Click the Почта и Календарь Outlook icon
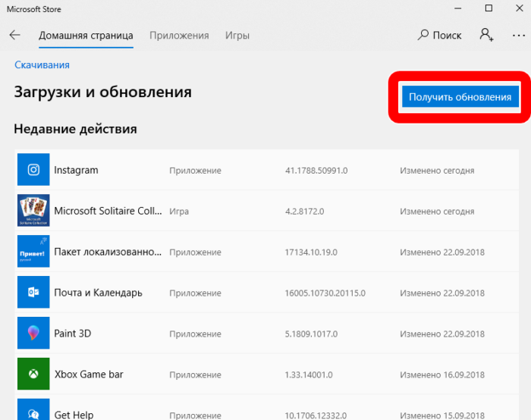This screenshot has width=531, height=420. tap(33, 292)
